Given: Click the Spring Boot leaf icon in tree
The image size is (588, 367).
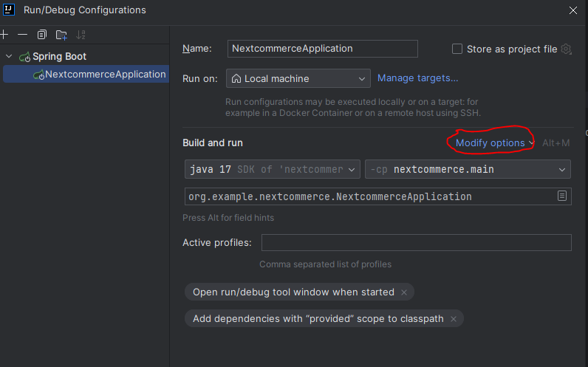Looking at the screenshot, I should [25, 57].
